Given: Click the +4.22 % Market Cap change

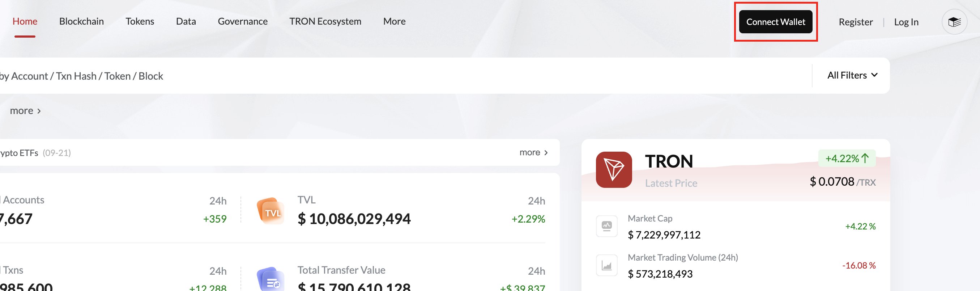Looking at the screenshot, I should 860,226.
